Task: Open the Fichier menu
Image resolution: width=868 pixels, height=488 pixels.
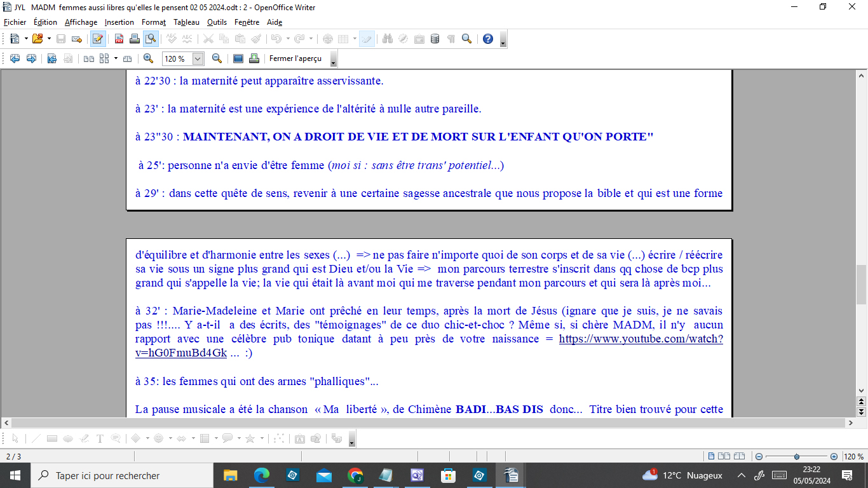Action: (x=15, y=22)
